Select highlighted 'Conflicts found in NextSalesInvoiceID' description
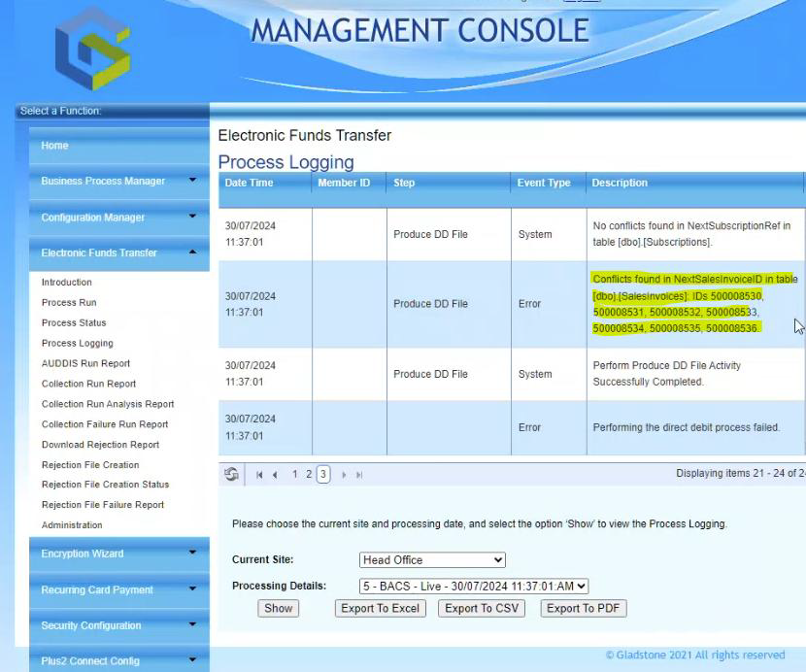 pos(695,303)
